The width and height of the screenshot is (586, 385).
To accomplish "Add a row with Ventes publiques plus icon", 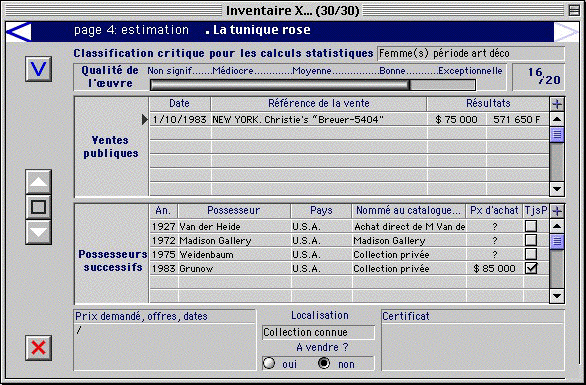I will click(557, 104).
